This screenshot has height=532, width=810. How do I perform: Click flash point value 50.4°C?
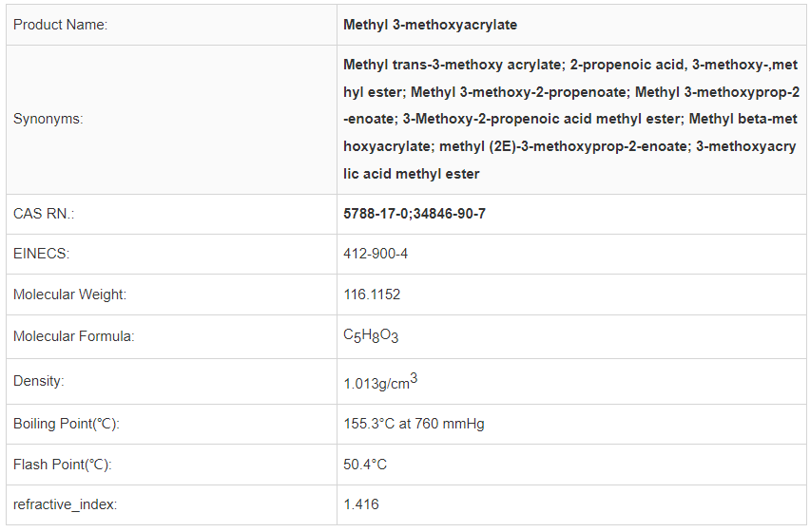click(365, 465)
